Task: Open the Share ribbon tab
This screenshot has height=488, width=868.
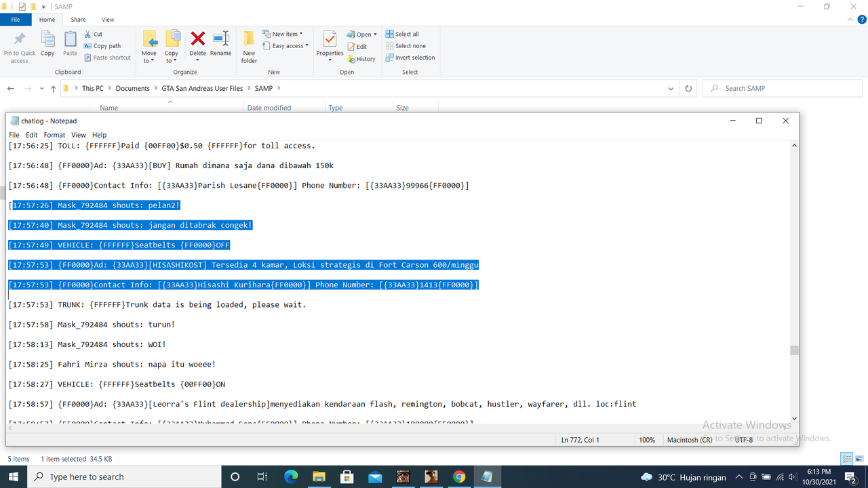Action: pyautogui.click(x=78, y=20)
